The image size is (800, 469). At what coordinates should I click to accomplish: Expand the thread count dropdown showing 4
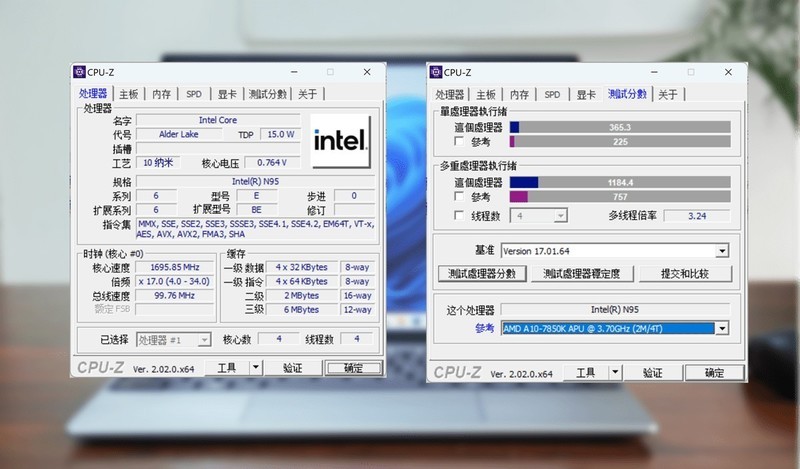pos(561,216)
